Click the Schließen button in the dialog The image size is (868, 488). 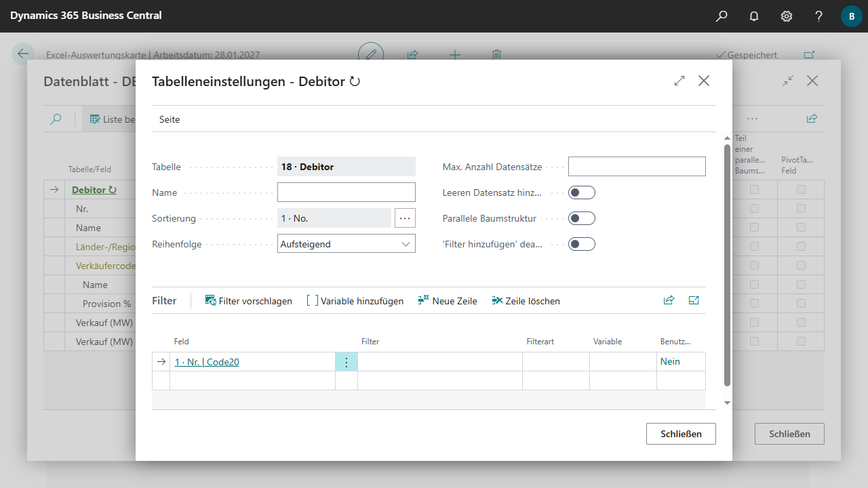(681, 434)
